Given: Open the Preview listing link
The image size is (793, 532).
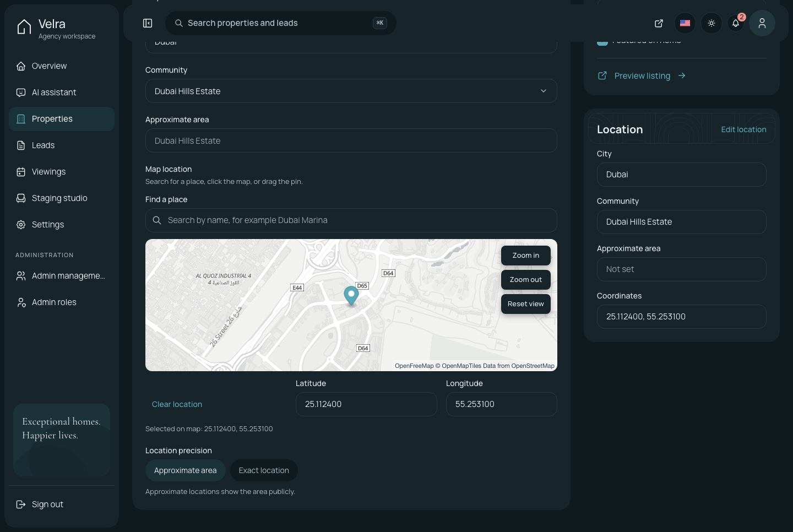Looking at the screenshot, I should pos(642,75).
